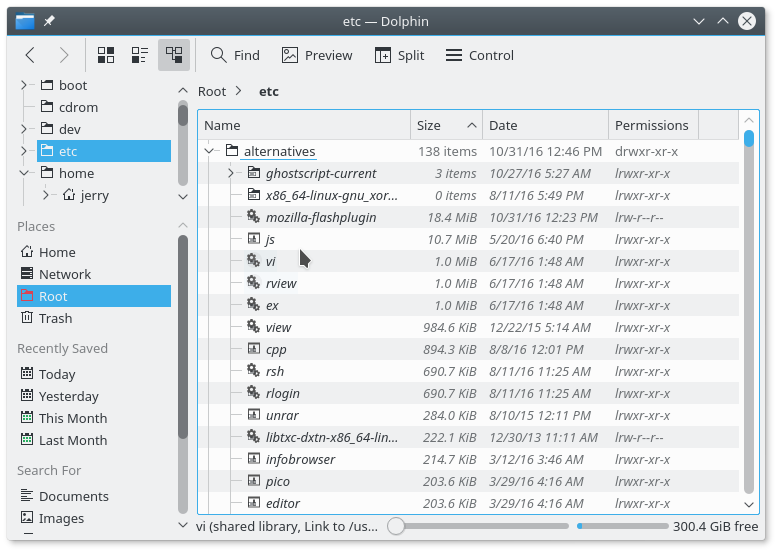
Task: Switch to Details view mode
Action: (174, 55)
